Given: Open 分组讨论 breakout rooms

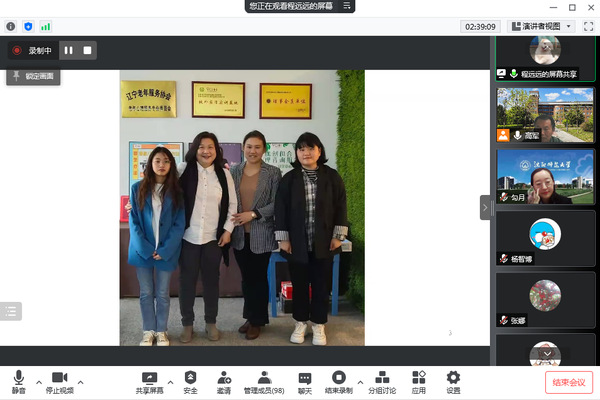Looking at the screenshot, I should pos(382,382).
